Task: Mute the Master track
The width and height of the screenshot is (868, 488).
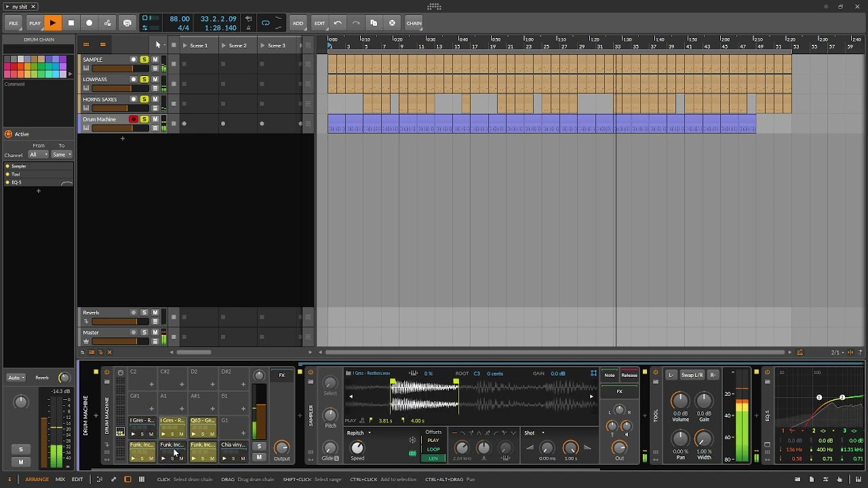Action: tap(155, 332)
